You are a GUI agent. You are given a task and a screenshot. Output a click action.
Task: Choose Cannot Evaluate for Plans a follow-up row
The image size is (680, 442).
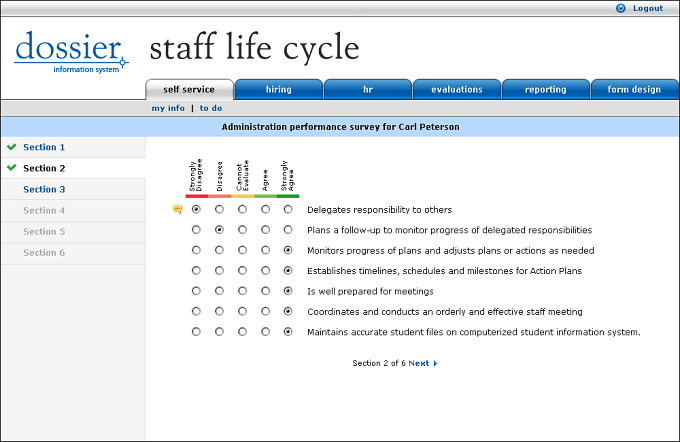click(x=242, y=230)
